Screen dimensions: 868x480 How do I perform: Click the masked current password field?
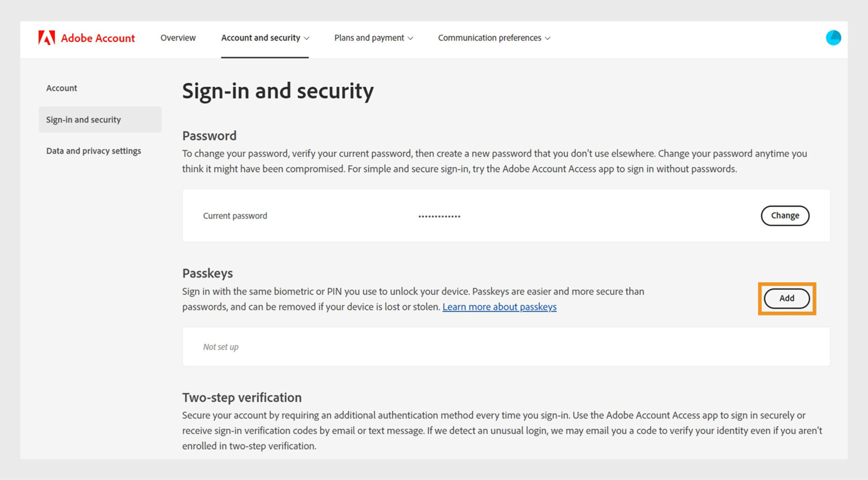(439, 216)
